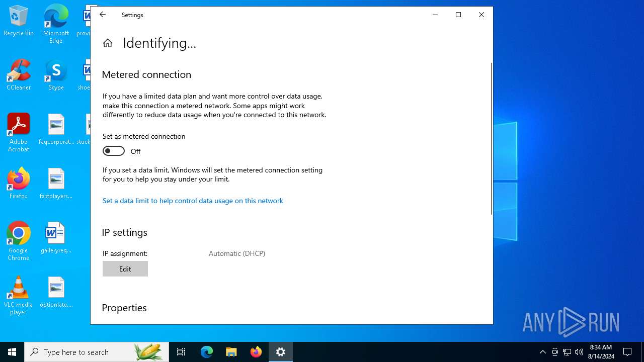The height and width of the screenshot is (362, 644).
Task: Open the Windows Start menu
Action: 12,352
